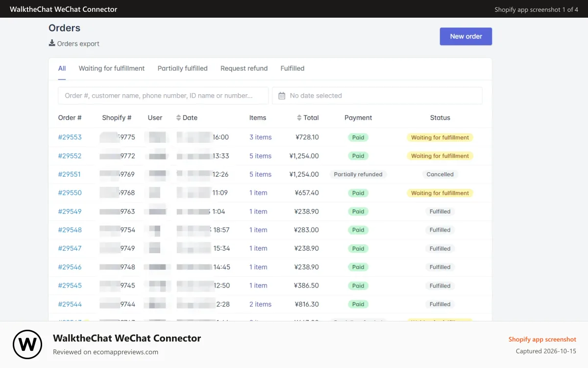Click the Payment column header
The height and width of the screenshot is (368, 588).
pos(358,118)
